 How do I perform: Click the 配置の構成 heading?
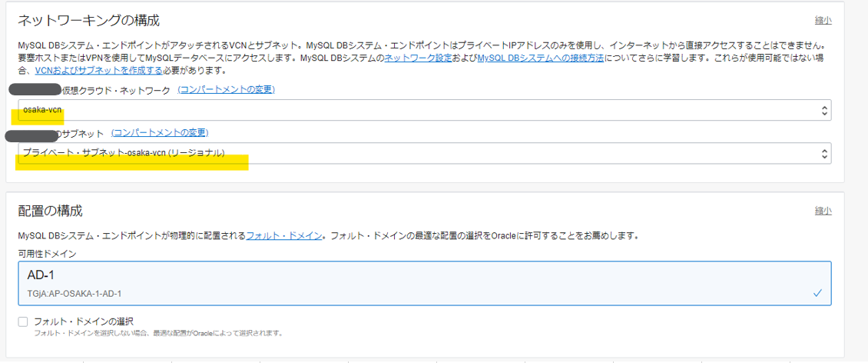50,211
